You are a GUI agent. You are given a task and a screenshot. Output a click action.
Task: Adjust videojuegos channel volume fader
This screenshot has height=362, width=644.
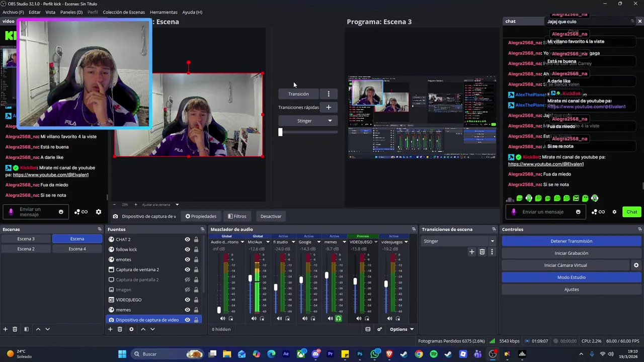pos(386,284)
